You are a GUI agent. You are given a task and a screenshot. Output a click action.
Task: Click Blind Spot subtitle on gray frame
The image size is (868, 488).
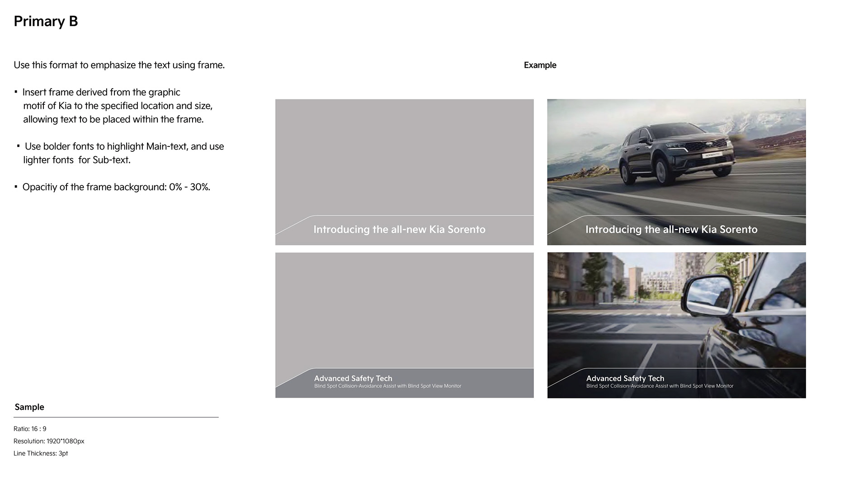[387, 386]
